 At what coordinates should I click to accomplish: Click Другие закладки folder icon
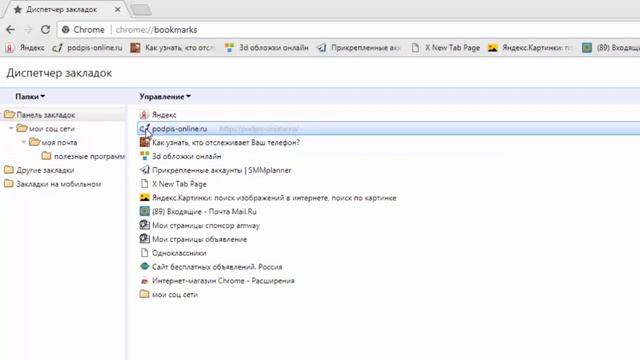pos(9,170)
